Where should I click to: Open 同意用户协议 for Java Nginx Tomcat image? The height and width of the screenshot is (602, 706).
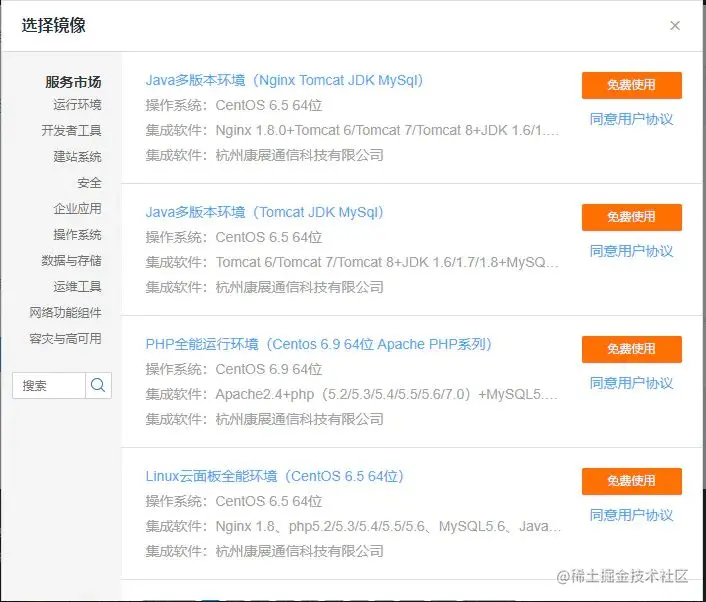631,119
